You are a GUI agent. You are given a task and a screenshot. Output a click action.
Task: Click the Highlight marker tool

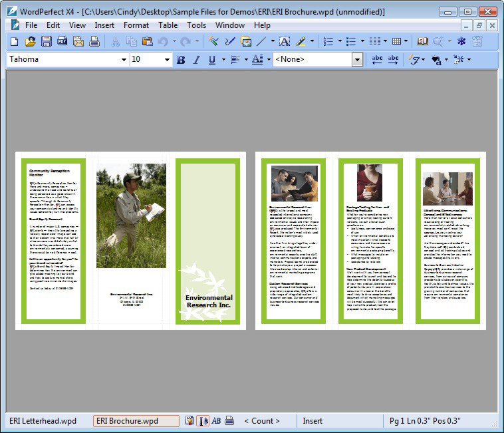coord(301,41)
